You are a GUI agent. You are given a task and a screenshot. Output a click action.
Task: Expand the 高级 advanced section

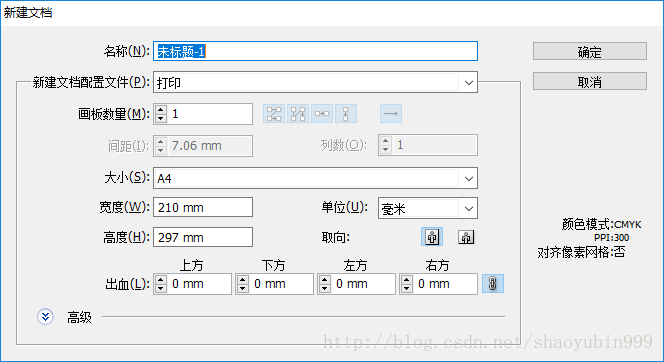[x=45, y=316]
